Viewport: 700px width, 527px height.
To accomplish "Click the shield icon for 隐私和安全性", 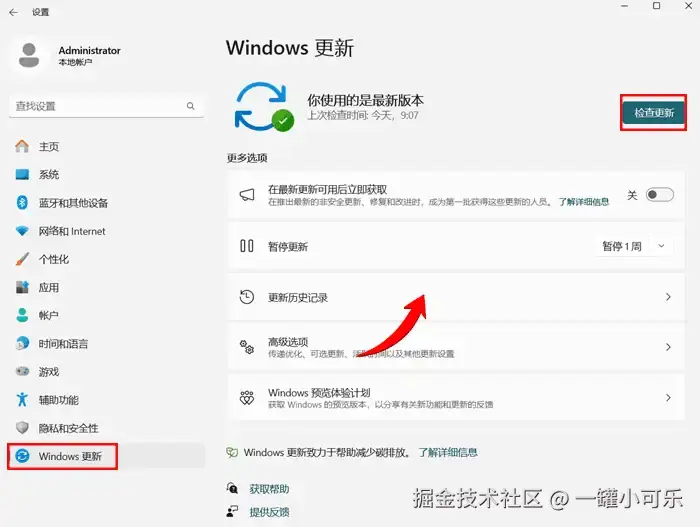I will (22, 428).
